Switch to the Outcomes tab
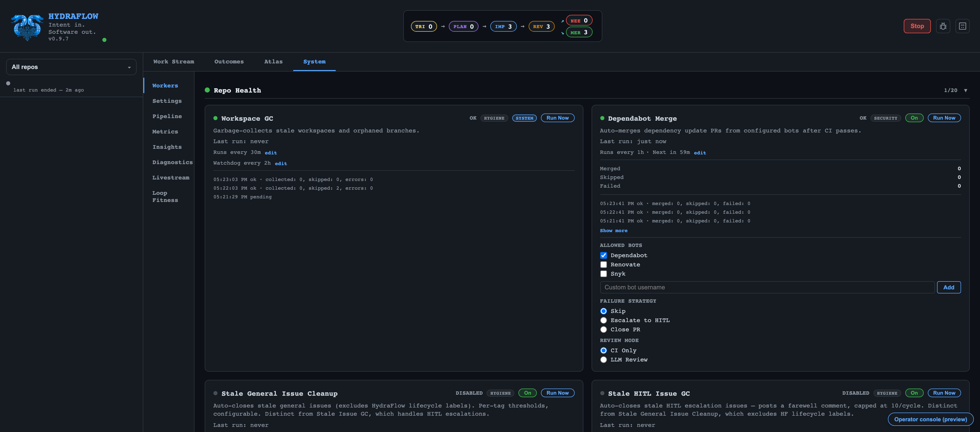980x432 pixels. tap(229, 62)
